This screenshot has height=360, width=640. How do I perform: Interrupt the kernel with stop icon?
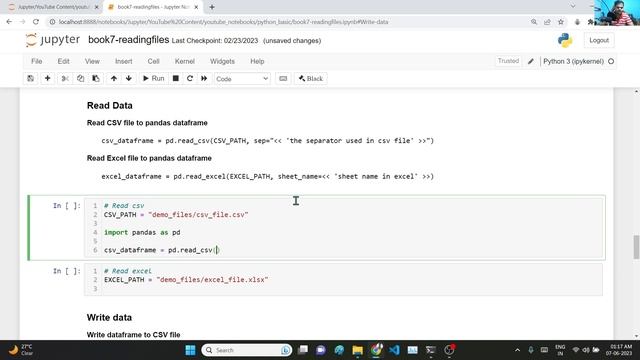176,78
